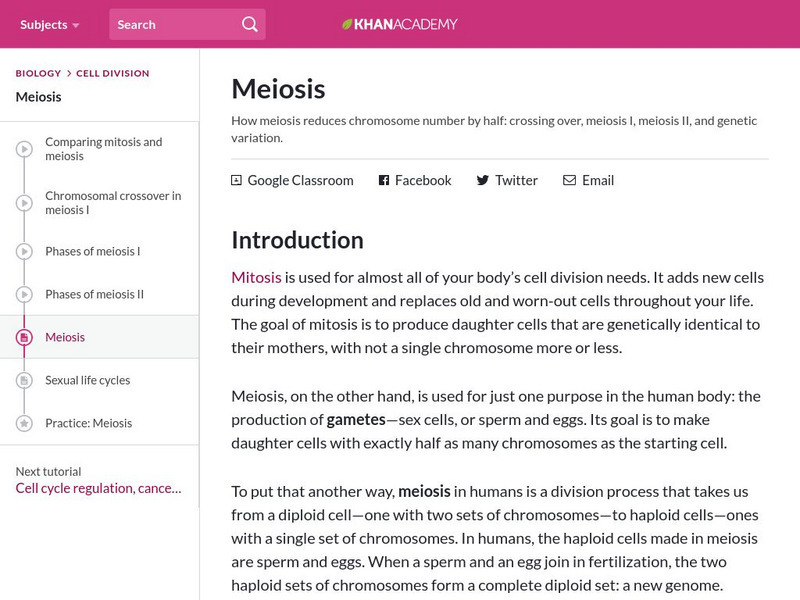800x600 pixels.
Task: Select current Meiosis item in sidebar
Action: point(65,338)
